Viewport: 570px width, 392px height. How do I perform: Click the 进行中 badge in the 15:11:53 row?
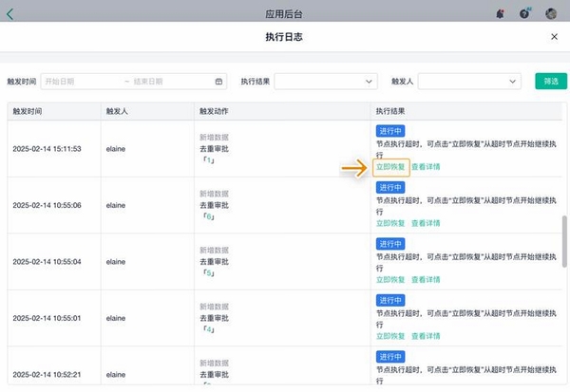point(390,131)
